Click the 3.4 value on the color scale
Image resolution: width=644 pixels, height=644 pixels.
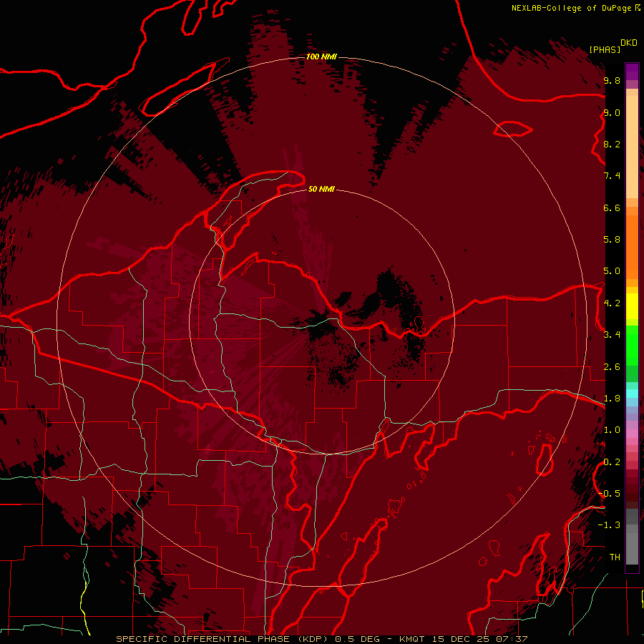tap(612, 335)
